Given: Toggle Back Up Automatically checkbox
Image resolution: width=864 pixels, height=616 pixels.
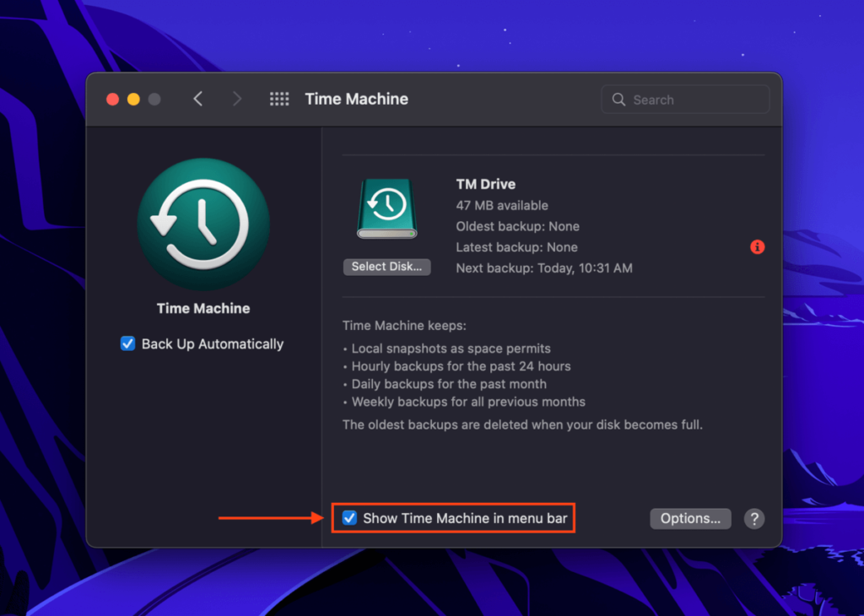Looking at the screenshot, I should (x=127, y=343).
